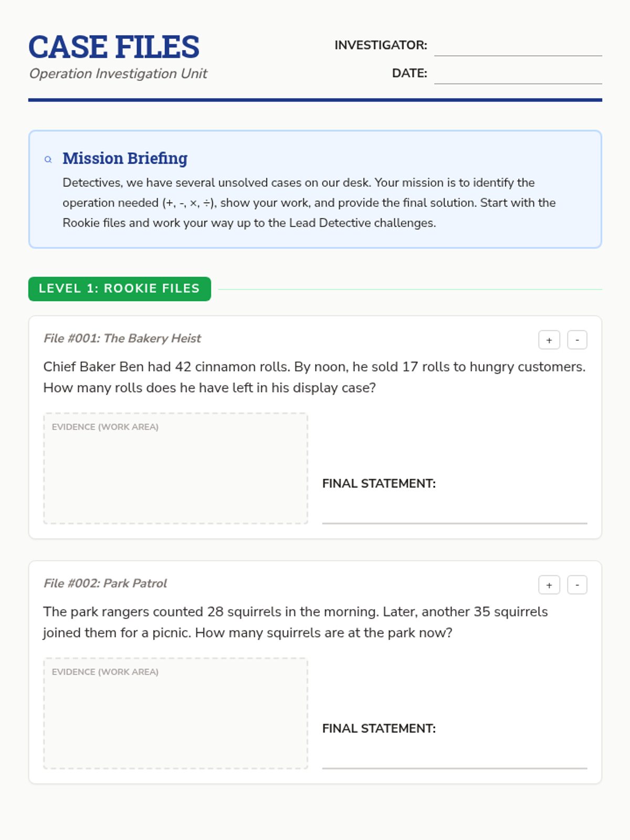Click the evidence work area for Bakery Heist
The image size is (630, 840).
tap(175, 468)
